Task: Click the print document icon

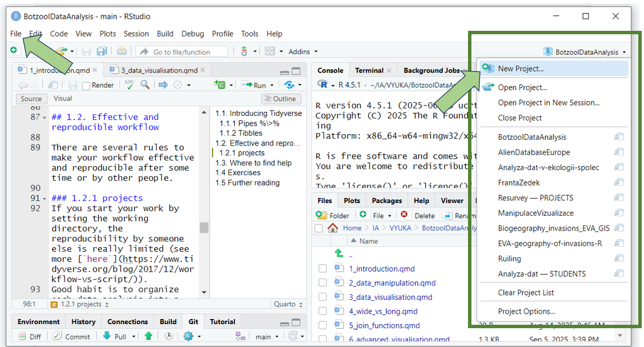Action: pos(122,51)
